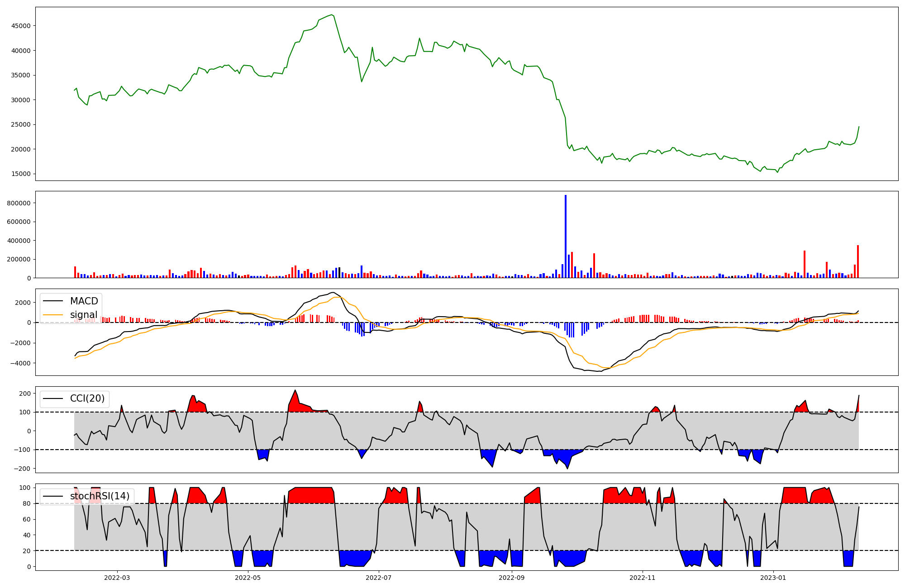Click the 2022-03 x-axis date label
The height and width of the screenshot is (588, 905).
(x=117, y=578)
